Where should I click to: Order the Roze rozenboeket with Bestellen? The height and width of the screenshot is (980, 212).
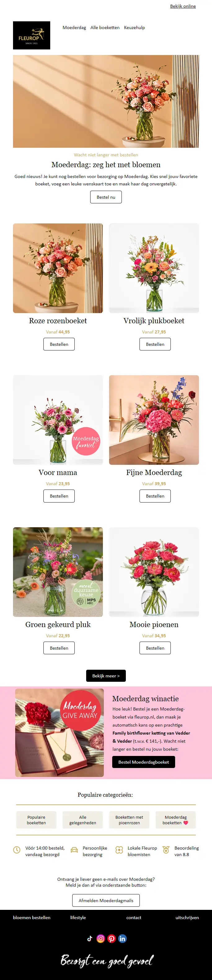coord(59,344)
